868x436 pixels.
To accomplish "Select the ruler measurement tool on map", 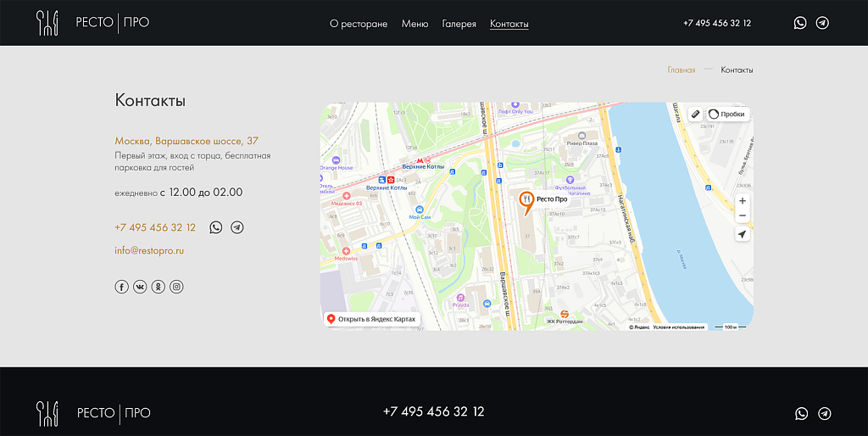I will coord(695,114).
